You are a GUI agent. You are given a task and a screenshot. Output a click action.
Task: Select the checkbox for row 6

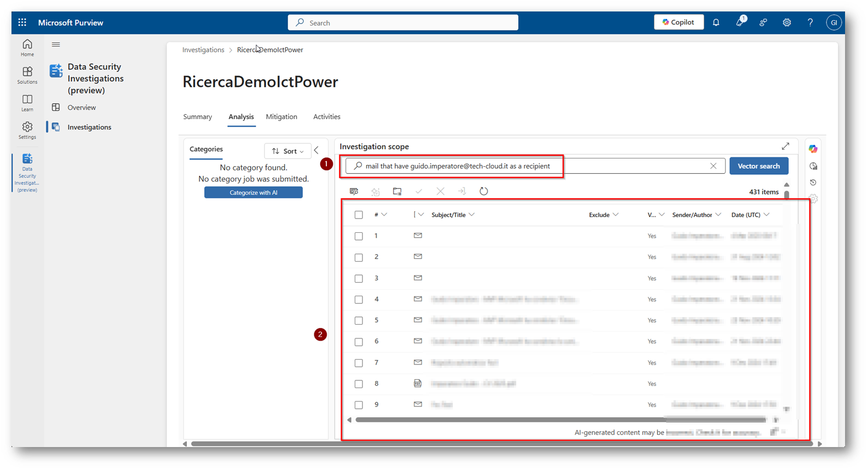pyautogui.click(x=359, y=342)
